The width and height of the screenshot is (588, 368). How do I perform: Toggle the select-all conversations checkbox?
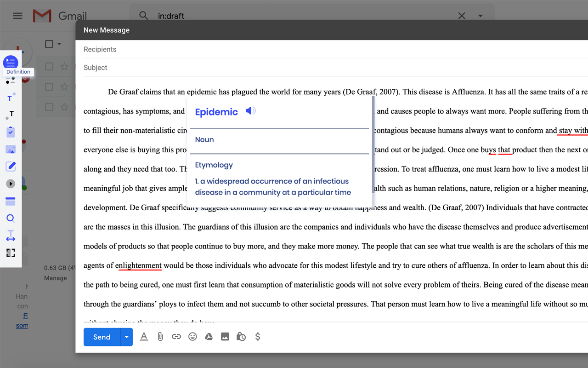click(x=49, y=44)
